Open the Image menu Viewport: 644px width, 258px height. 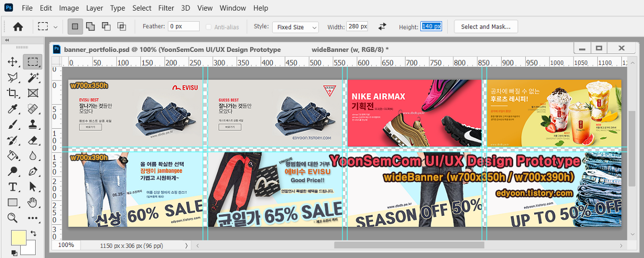(69, 8)
